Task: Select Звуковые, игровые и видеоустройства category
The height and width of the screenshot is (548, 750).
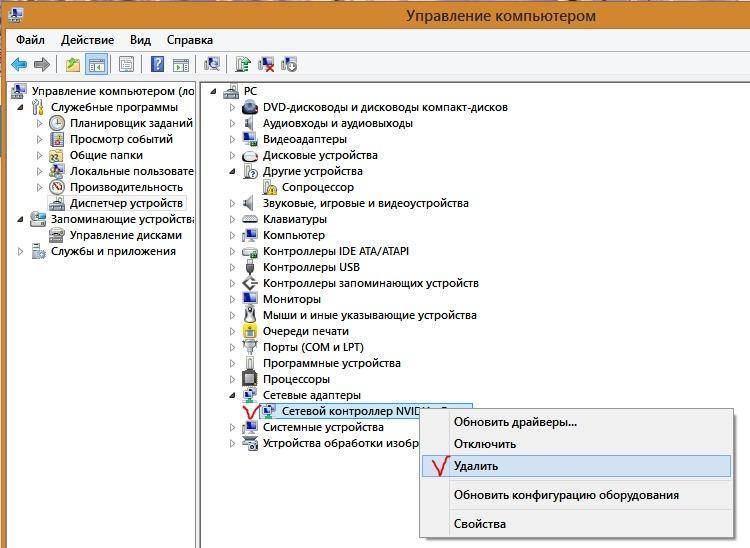Action: (365, 203)
